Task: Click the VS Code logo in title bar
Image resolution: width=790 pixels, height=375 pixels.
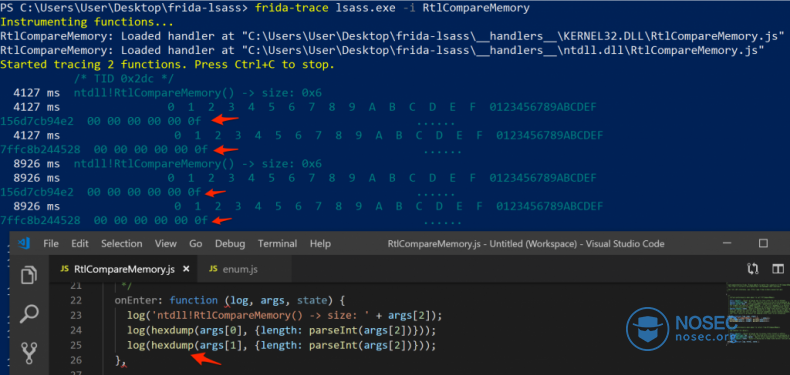Action: coord(24,243)
